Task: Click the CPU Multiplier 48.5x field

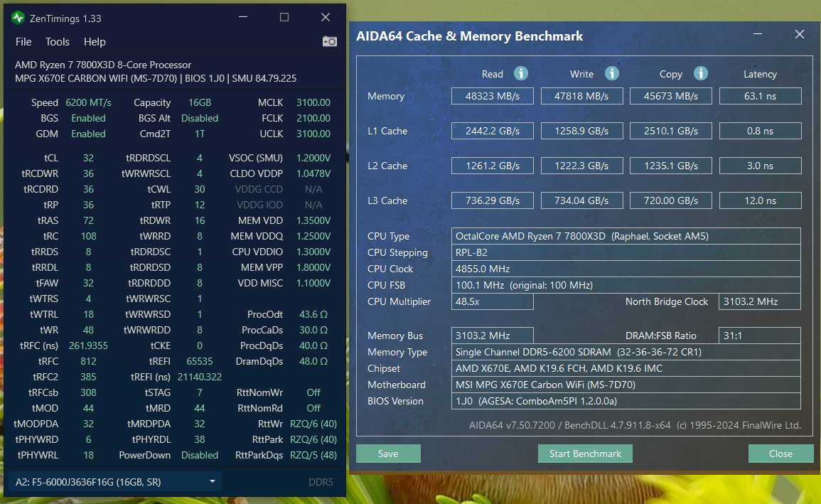Action: click(x=492, y=301)
